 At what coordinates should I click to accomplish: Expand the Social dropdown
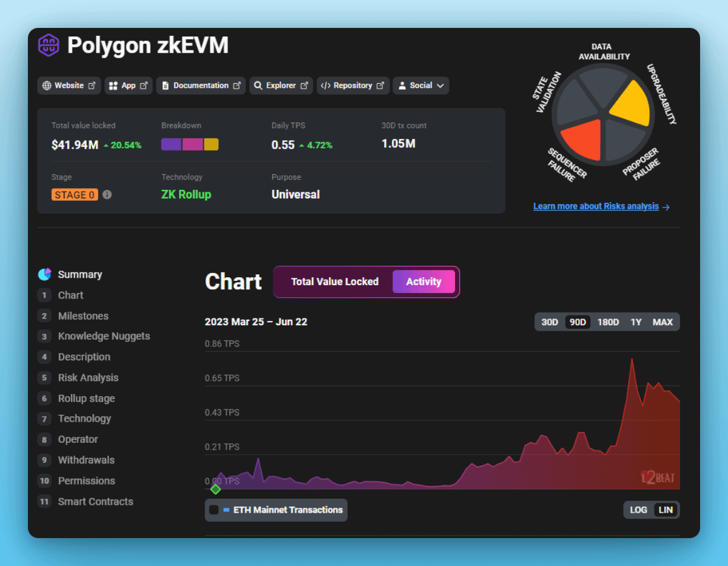[x=421, y=86]
